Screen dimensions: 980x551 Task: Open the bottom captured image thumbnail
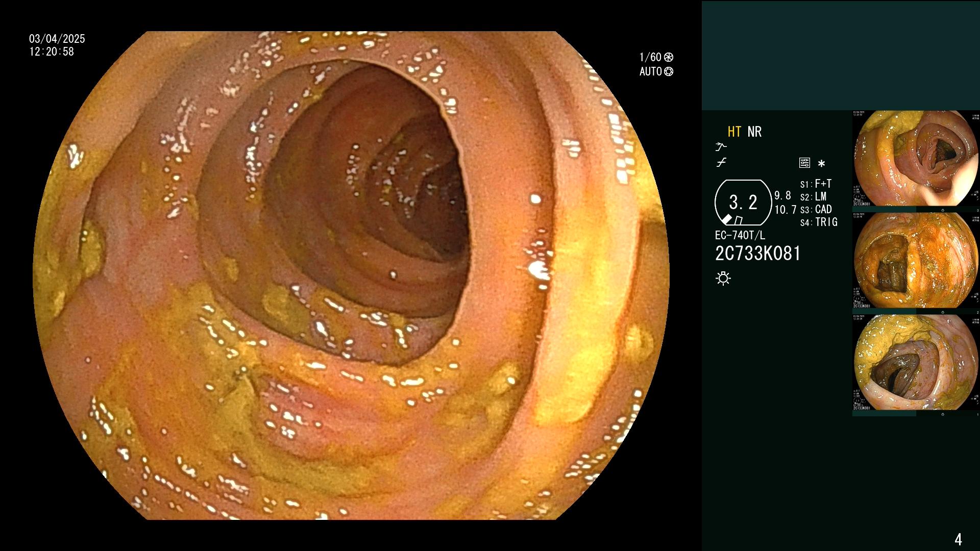[x=916, y=362]
